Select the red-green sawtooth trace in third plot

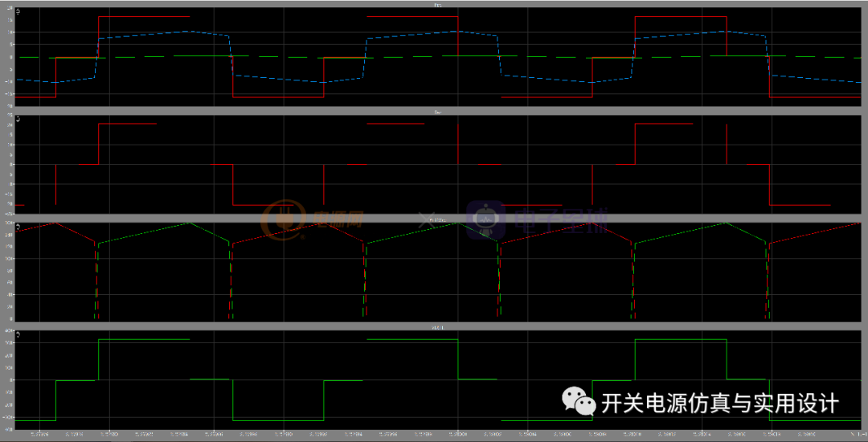145,232
